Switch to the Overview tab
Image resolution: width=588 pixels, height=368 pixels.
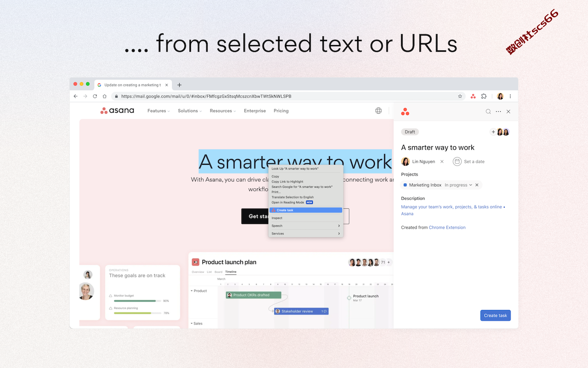click(x=198, y=272)
